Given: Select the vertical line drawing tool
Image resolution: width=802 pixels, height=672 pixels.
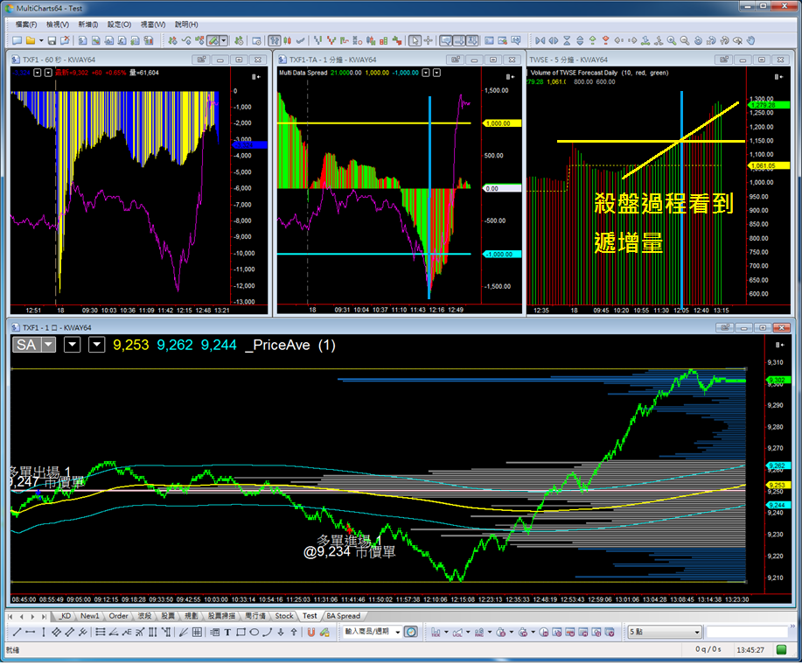Looking at the screenshot, I should pos(44,632).
